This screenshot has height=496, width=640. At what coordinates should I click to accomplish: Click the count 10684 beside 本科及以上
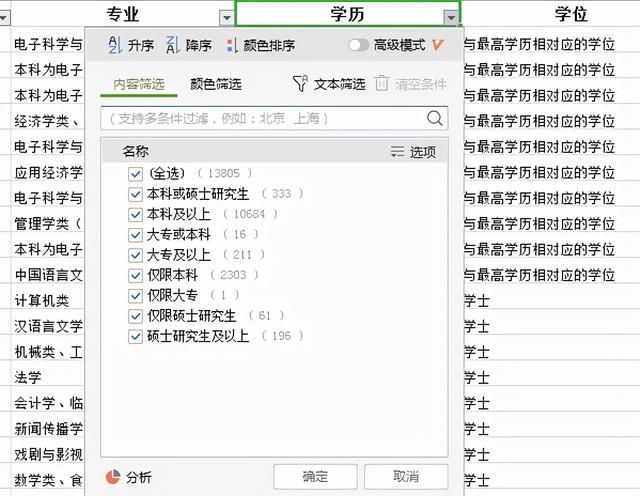click(x=249, y=214)
